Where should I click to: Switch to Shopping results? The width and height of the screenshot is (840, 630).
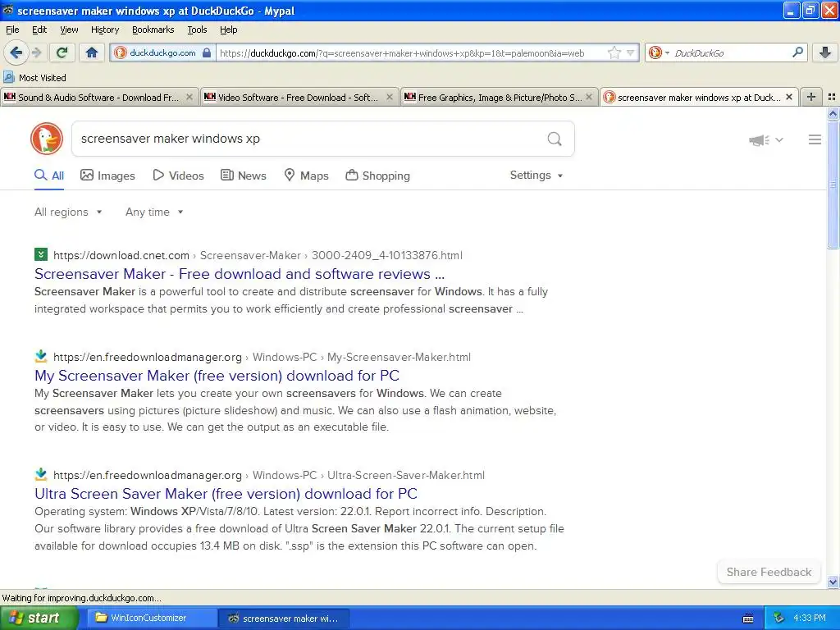tap(377, 176)
